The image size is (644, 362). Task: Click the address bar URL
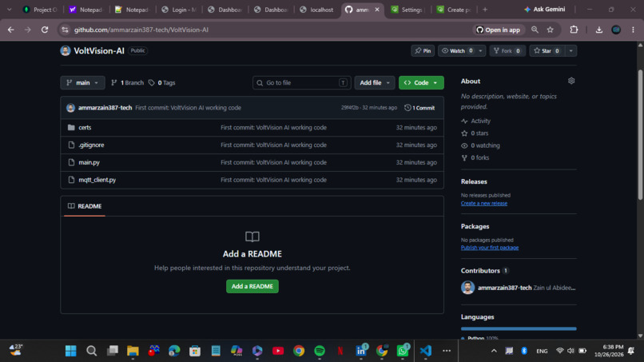pyautogui.click(x=141, y=30)
